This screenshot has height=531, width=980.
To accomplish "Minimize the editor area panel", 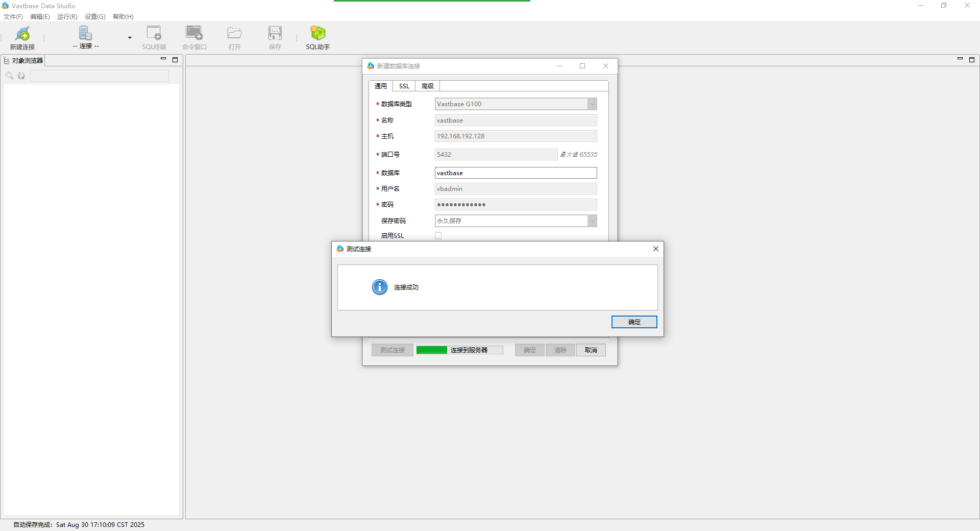I will tap(960, 59).
